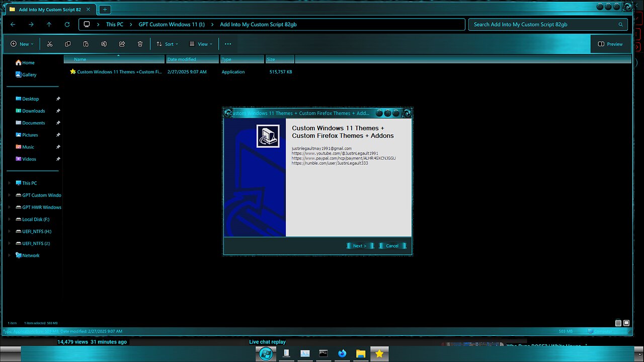
Task: Toggle the Preview pane button
Action: (x=610, y=44)
